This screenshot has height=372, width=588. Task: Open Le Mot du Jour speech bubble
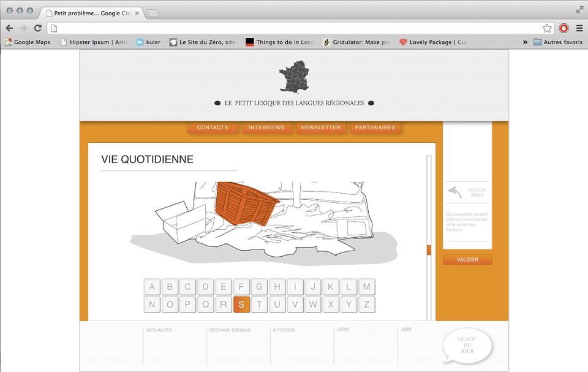pyautogui.click(x=467, y=346)
